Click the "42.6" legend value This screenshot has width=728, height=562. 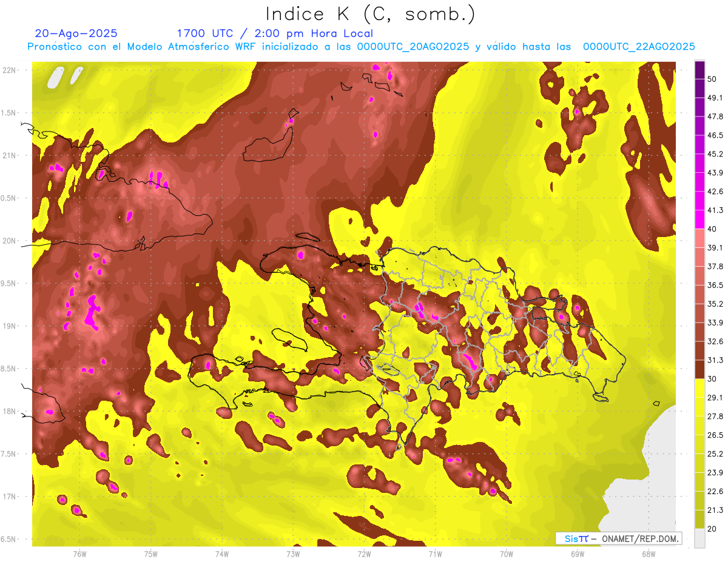715,192
